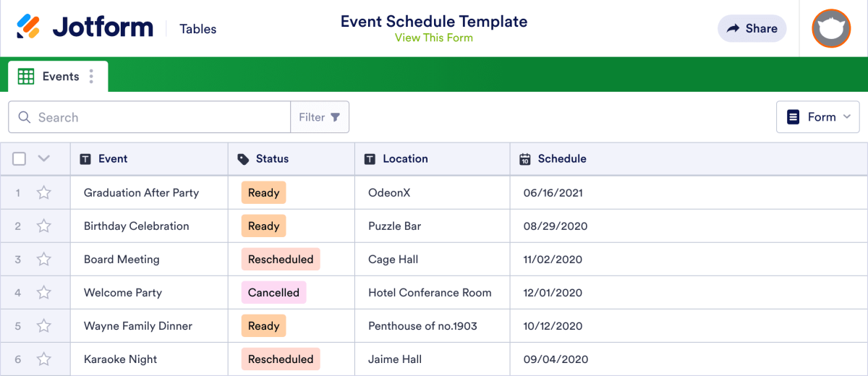Open the Events tab options menu dots
The image size is (868, 376).
tap(91, 77)
